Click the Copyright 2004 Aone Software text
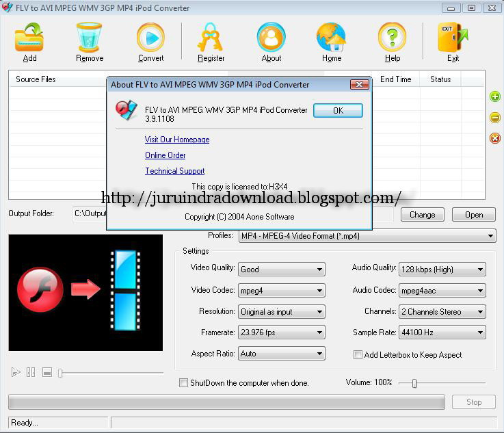 tap(239, 217)
